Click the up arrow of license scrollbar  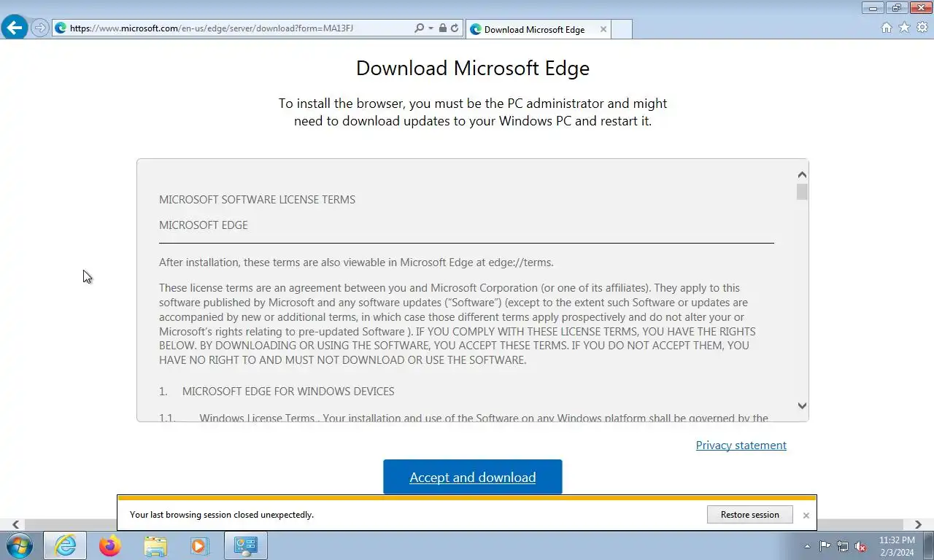(802, 175)
